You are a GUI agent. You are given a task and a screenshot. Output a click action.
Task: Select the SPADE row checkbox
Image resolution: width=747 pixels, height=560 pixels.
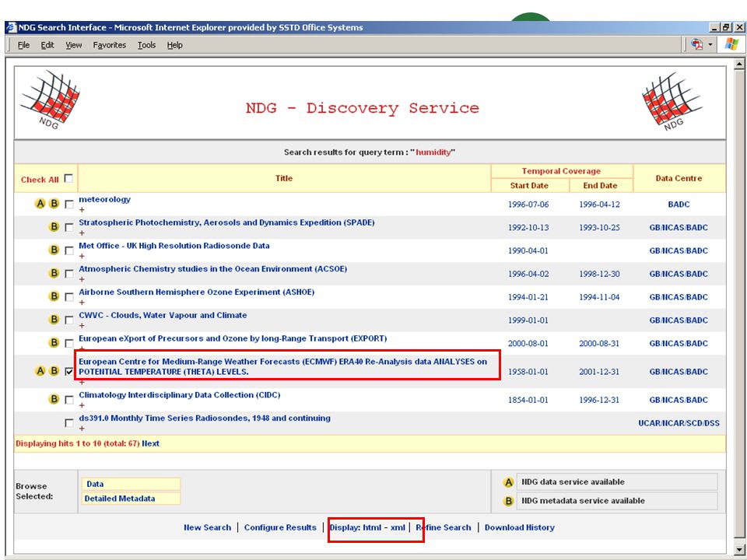coord(69,228)
